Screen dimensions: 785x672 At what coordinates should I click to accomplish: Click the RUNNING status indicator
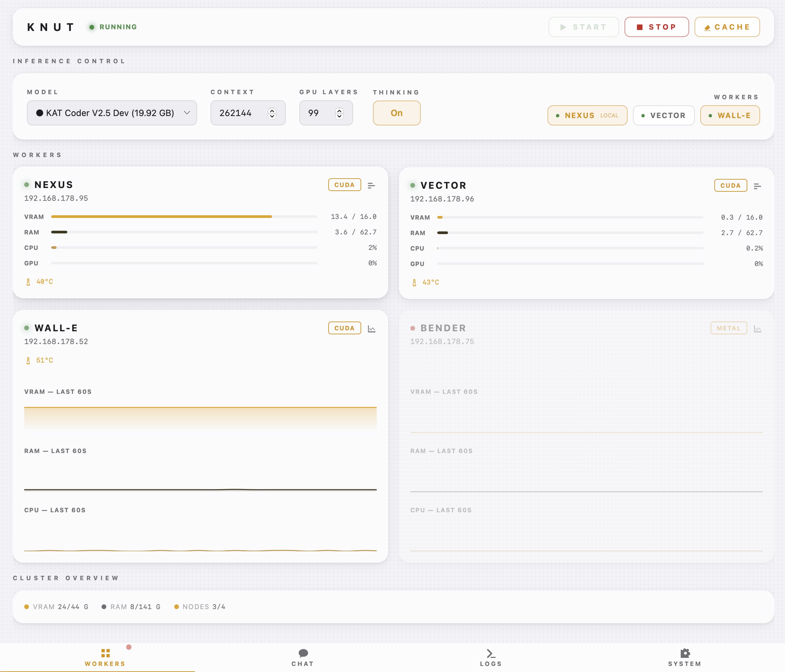pos(113,27)
